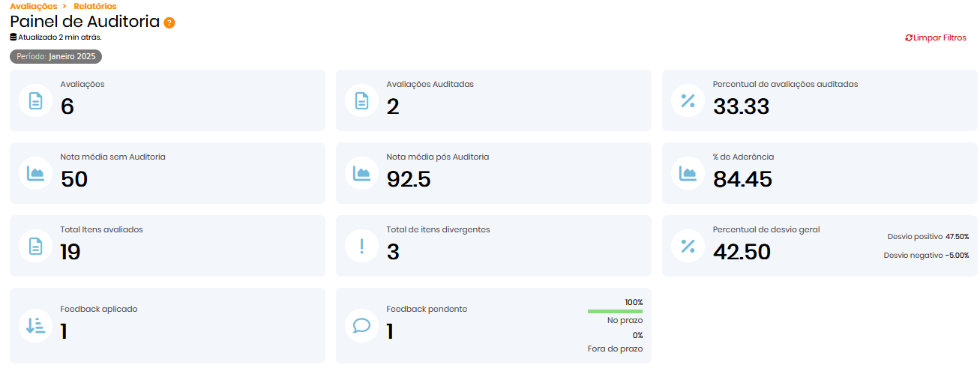Click exclamation icon in Total de itens divergentes
Screen dimensions: 980x368
pos(361,246)
